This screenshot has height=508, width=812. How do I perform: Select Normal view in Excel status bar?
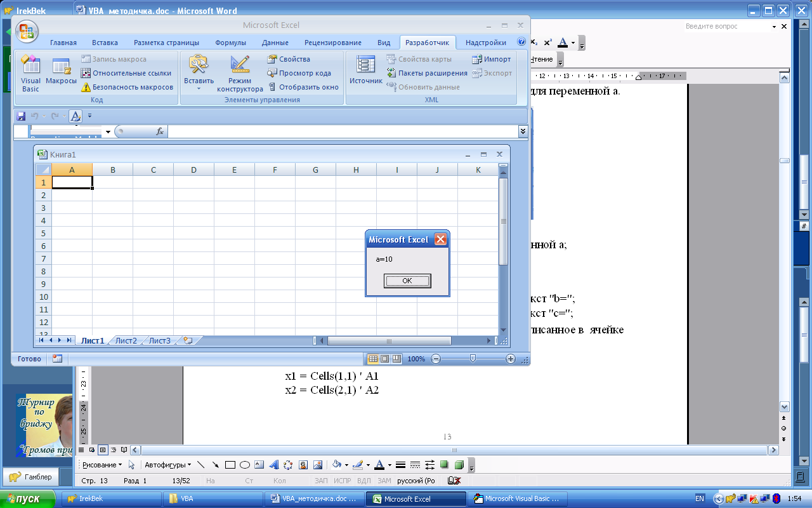click(374, 359)
